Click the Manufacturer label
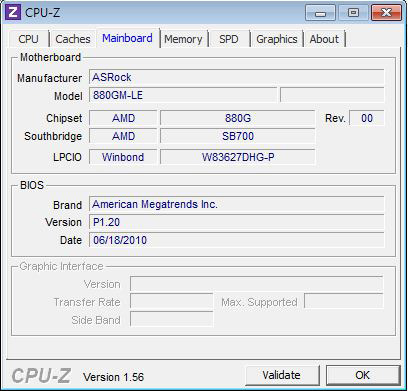The image size is (408, 391). pyautogui.click(x=49, y=78)
